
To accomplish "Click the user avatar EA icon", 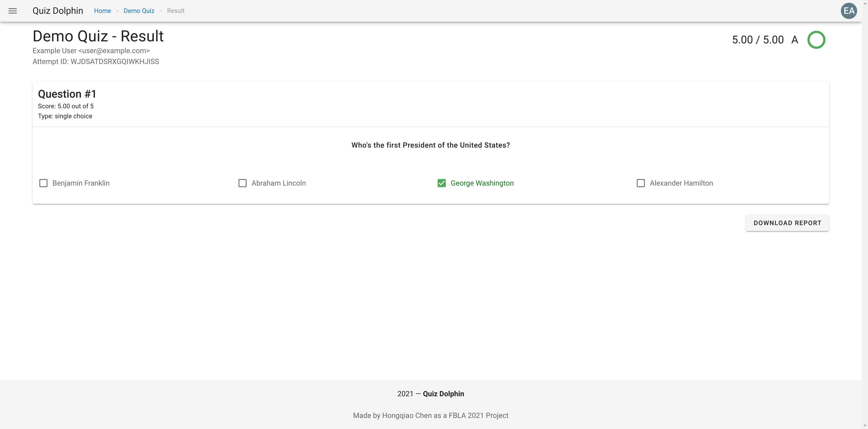I will 845,11.
